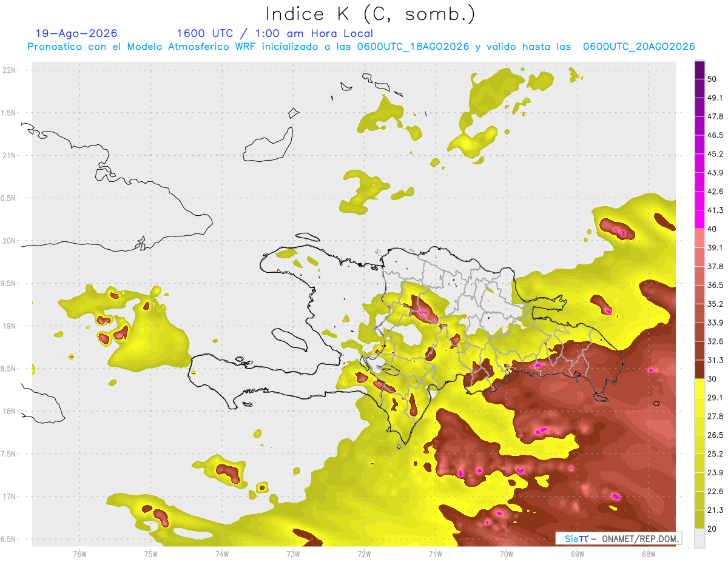Click the colorbar value '30'
728x562 pixels.
[713, 379]
